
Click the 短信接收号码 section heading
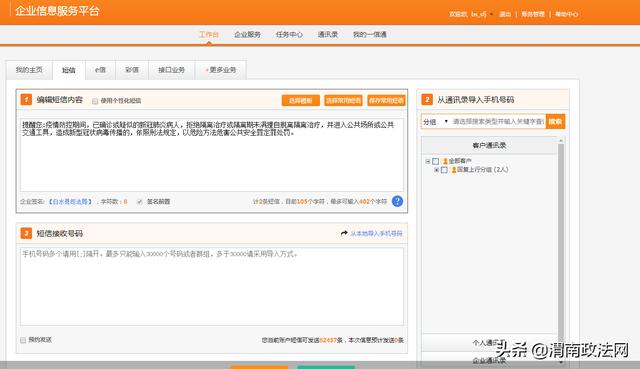coord(60,233)
